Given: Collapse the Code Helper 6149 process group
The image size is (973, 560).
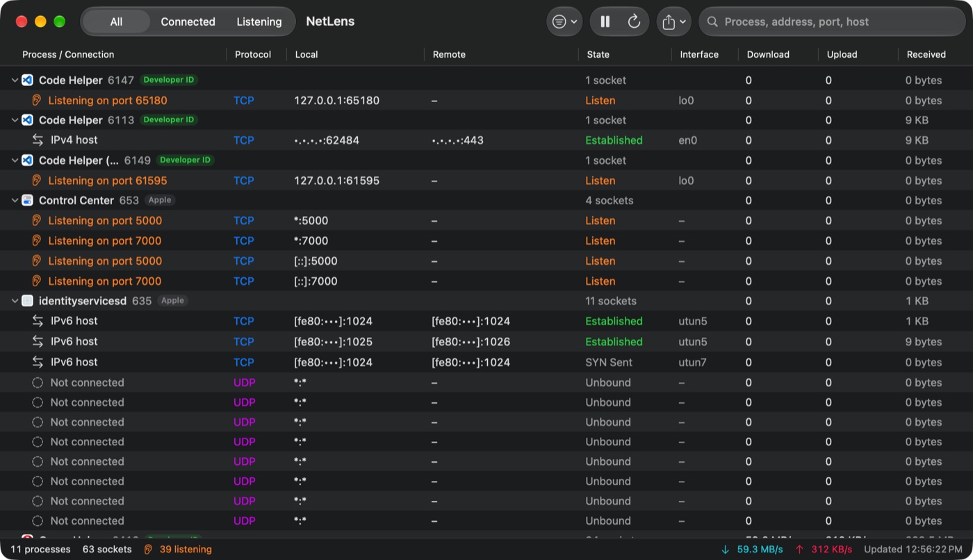Looking at the screenshot, I should 15,160.
